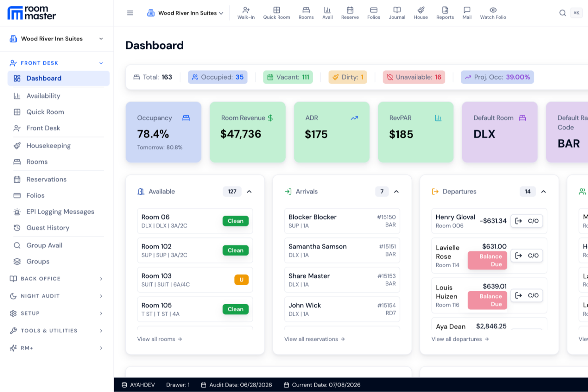Image resolution: width=588 pixels, height=392 pixels.
Task: Select Housekeeping in the sidebar
Action: click(48, 146)
